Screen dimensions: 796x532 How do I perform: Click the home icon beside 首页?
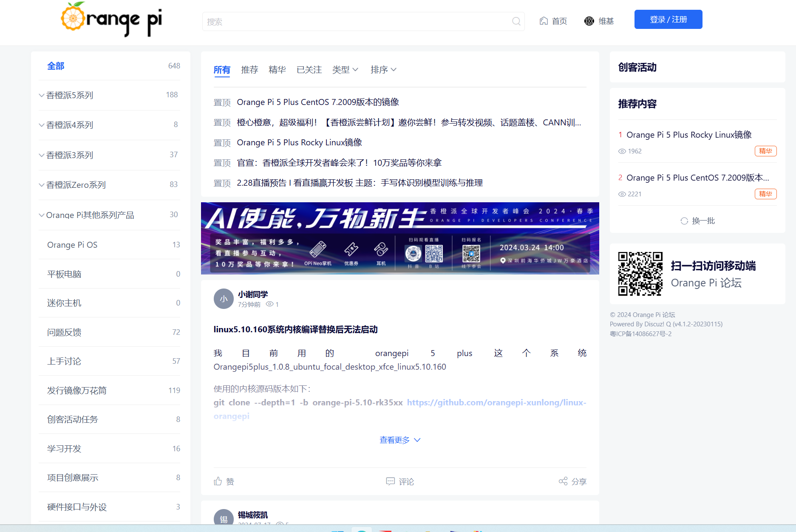[x=544, y=21]
